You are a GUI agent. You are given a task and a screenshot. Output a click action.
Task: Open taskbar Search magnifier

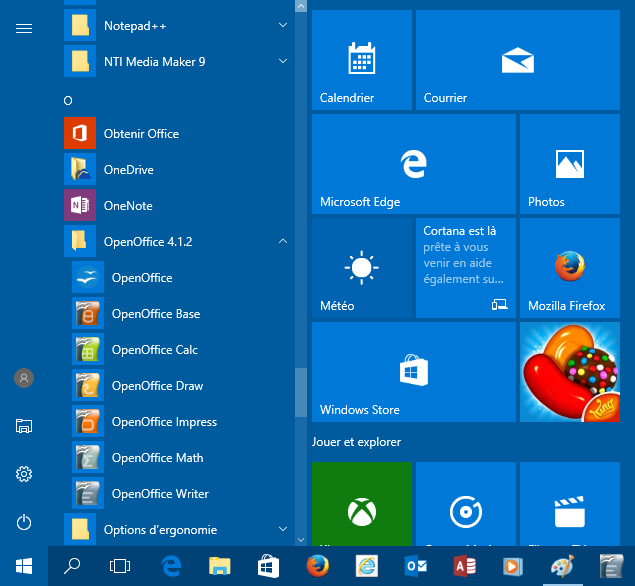(x=72, y=566)
